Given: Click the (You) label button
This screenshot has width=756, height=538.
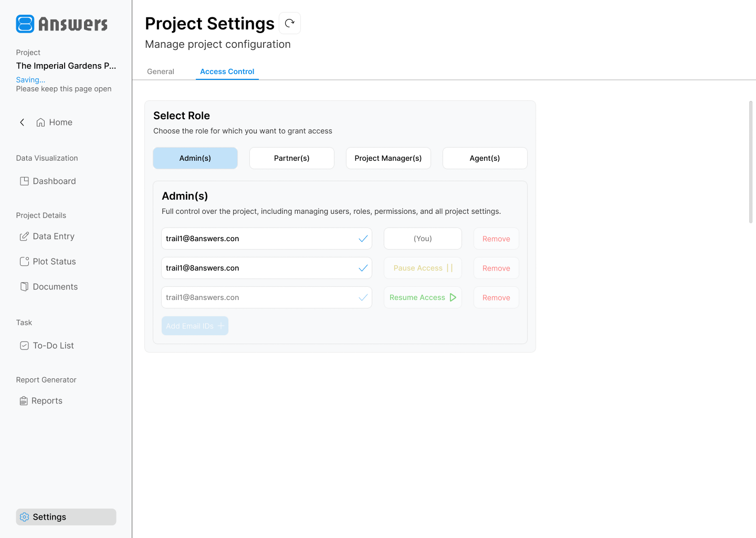Looking at the screenshot, I should (x=423, y=239).
